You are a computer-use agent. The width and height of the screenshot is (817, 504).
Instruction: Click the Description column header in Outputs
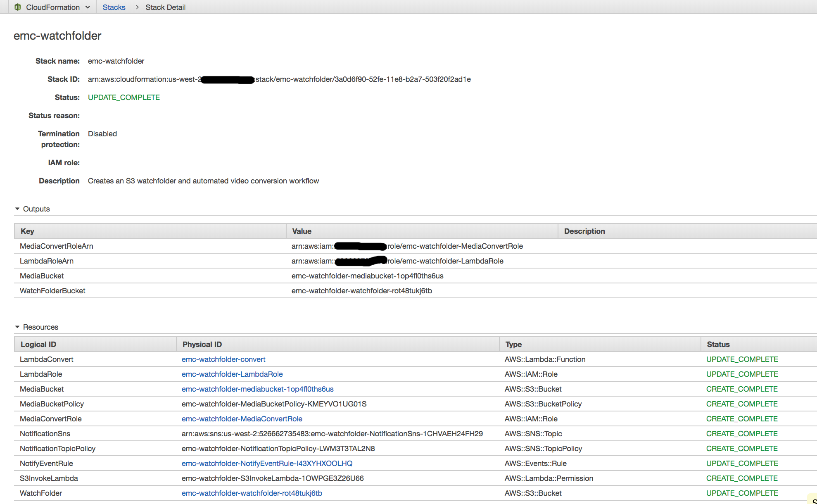coord(687,231)
